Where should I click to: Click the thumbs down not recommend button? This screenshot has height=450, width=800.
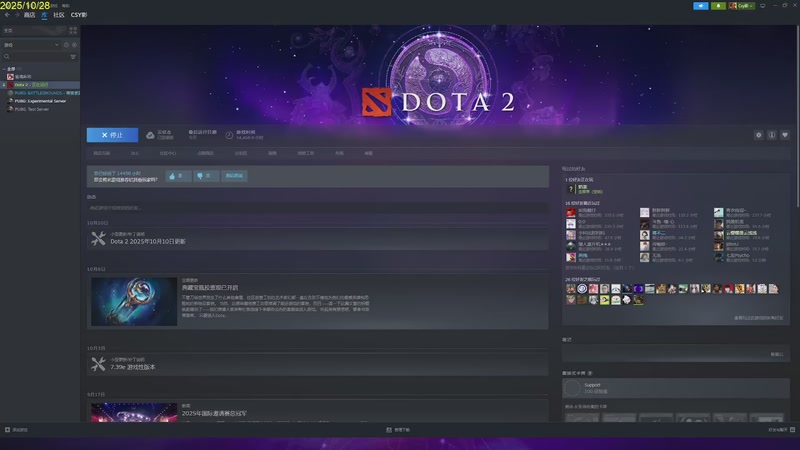pos(206,176)
